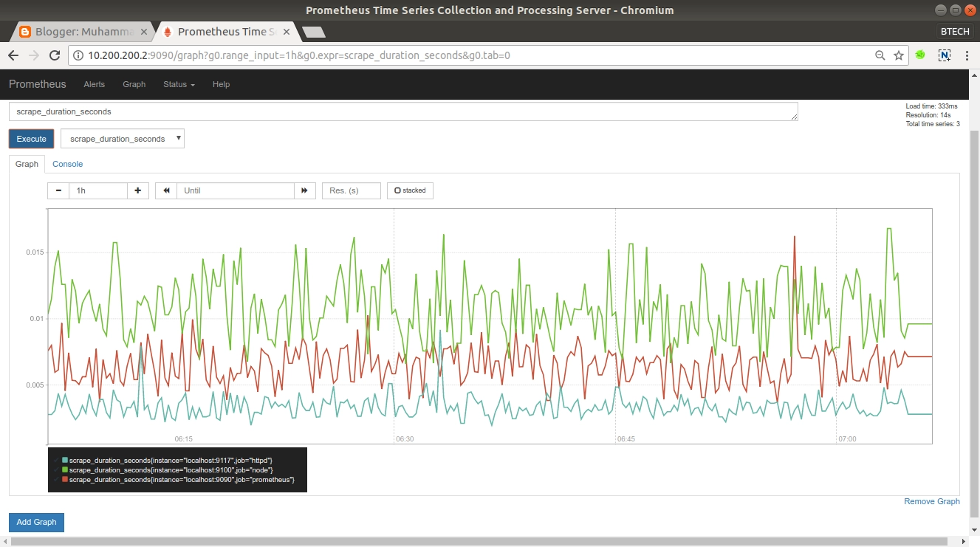Click the green node legend color swatch
Screen dimensions: 980x547
[x=65, y=470]
